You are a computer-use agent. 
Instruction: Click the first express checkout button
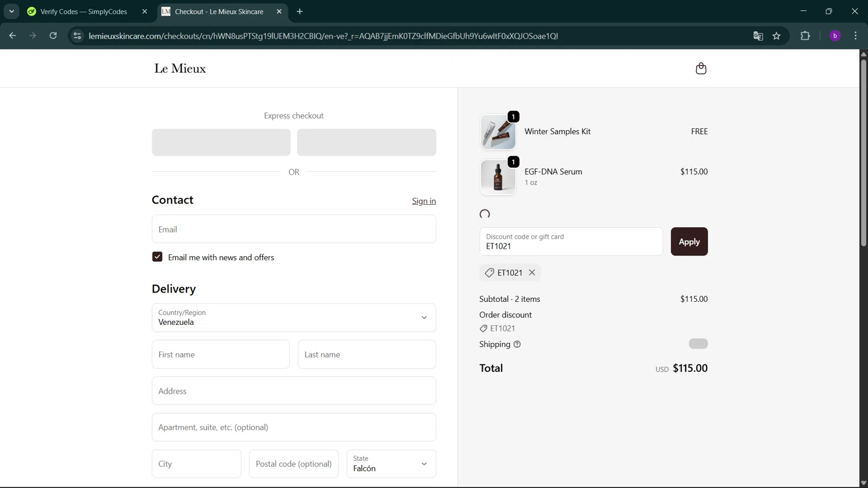tap(221, 142)
